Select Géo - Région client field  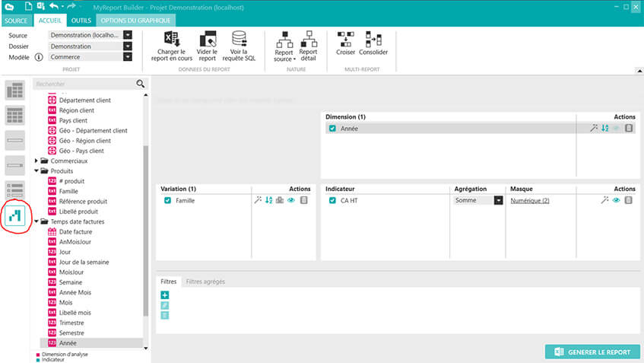(x=85, y=141)
